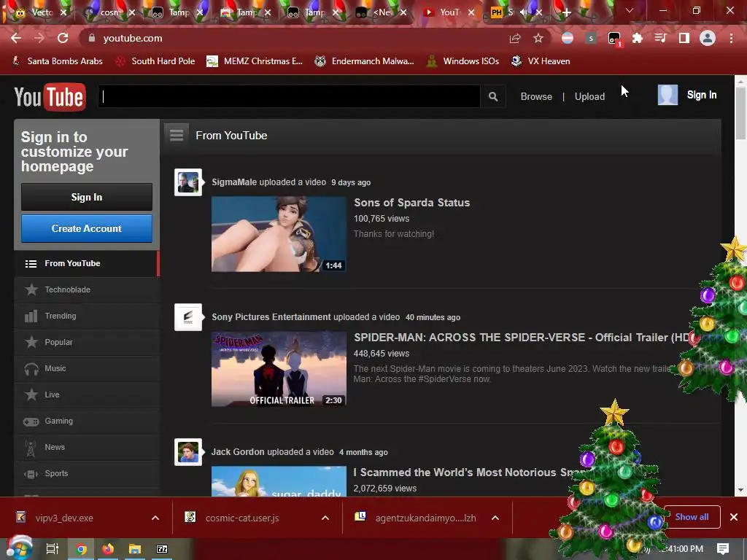Toggle the Chrome side panel
747x560 pixels.
coord(684,38)
